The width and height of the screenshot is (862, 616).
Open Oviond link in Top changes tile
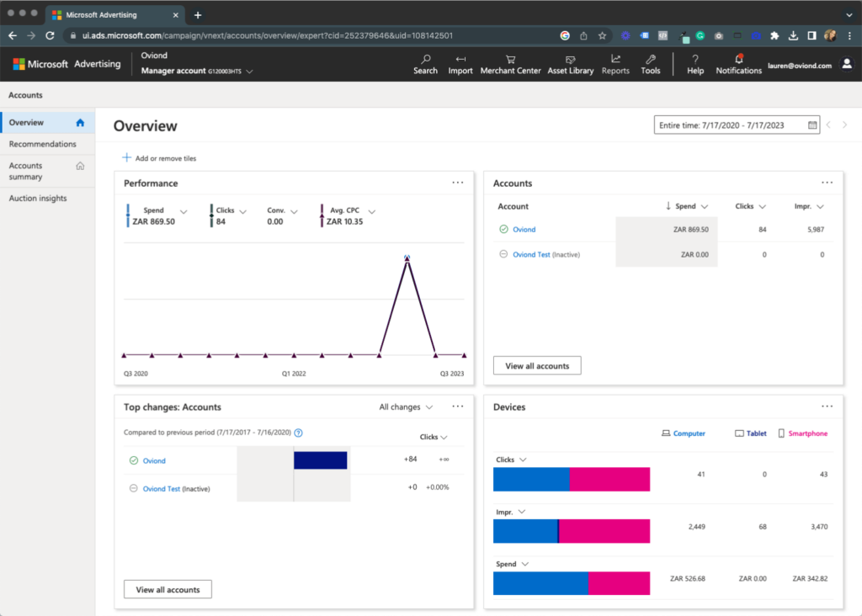[x=154, y=460]
